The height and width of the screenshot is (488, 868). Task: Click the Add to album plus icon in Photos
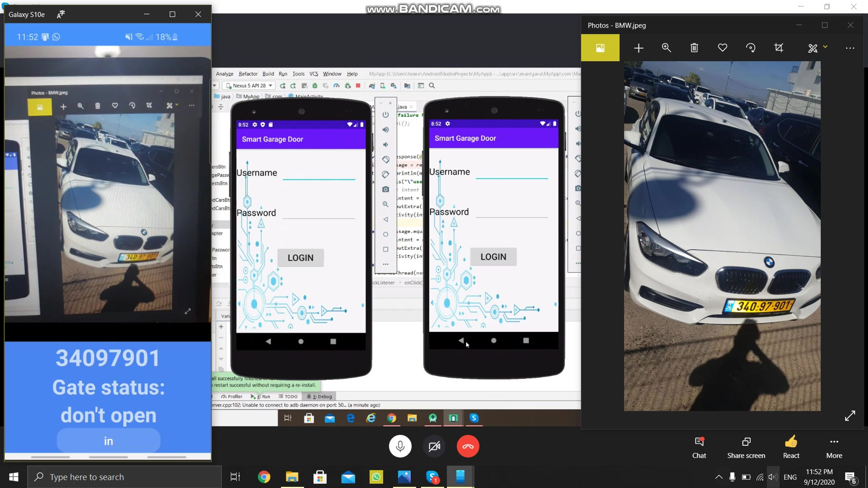(x=639, y=48)
